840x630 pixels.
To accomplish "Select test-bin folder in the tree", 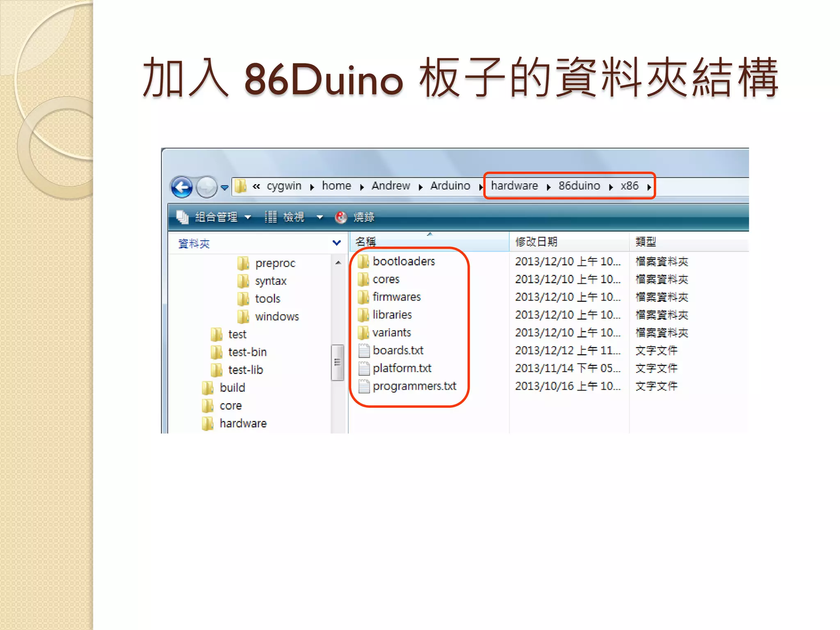I will 247,352.
